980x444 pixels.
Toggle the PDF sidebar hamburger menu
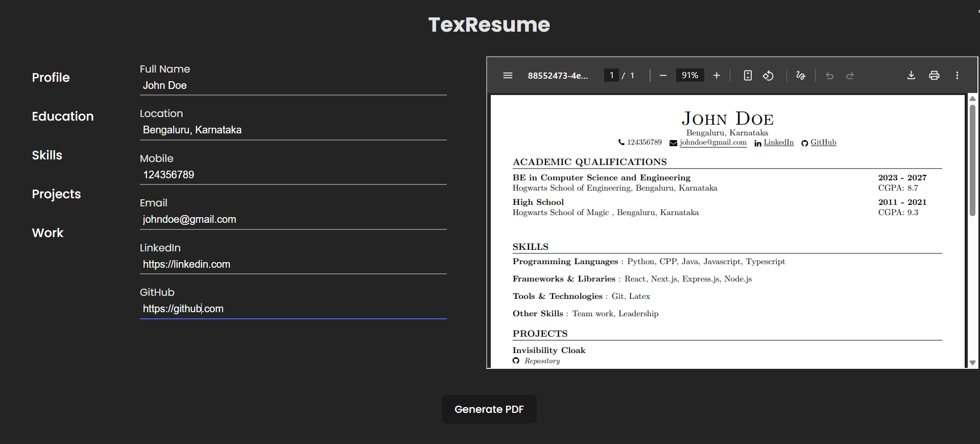coord(508,76)
